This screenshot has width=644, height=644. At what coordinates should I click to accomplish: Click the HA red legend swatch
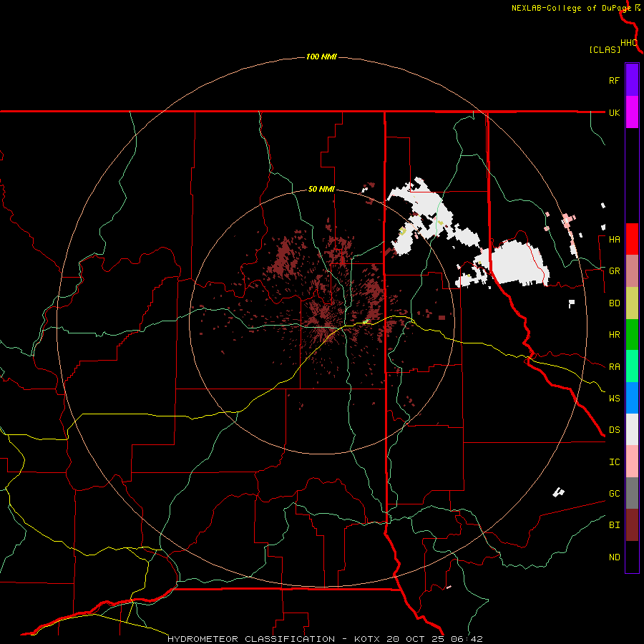[632, 239]
